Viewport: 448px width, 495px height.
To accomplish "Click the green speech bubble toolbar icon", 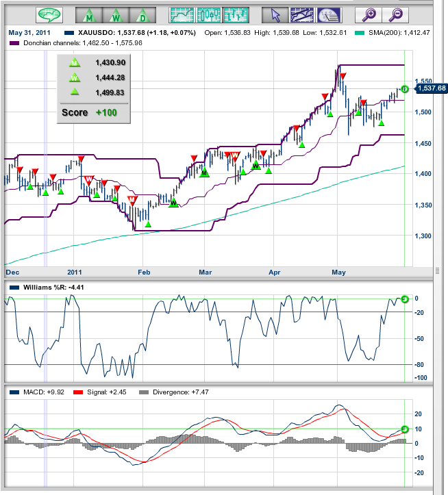I will pos(49,14).
